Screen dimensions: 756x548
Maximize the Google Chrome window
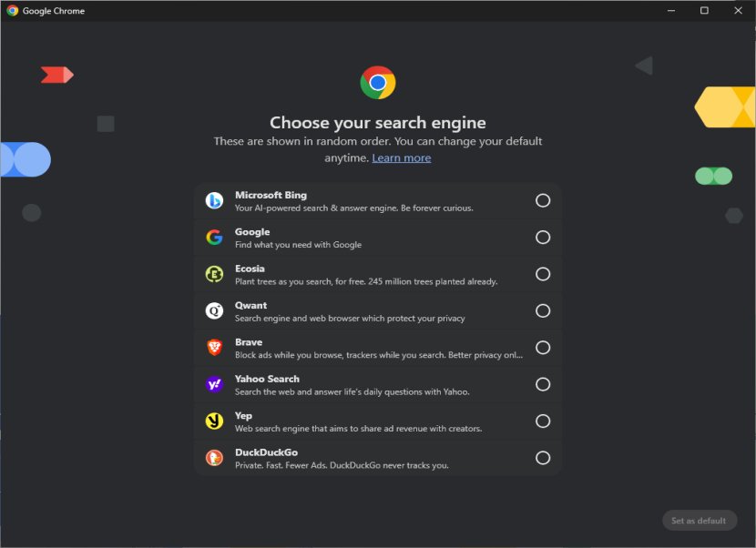[x=704, y=11]
